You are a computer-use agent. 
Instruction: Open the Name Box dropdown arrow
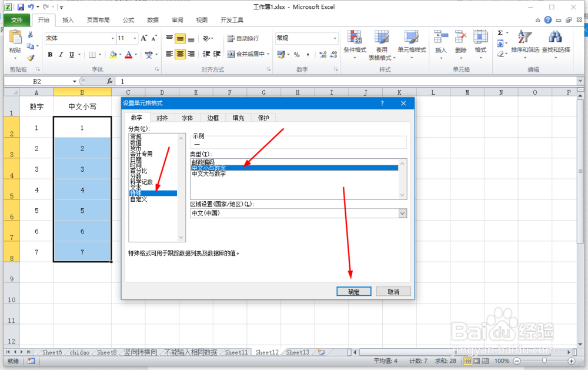tap(74, 81)
